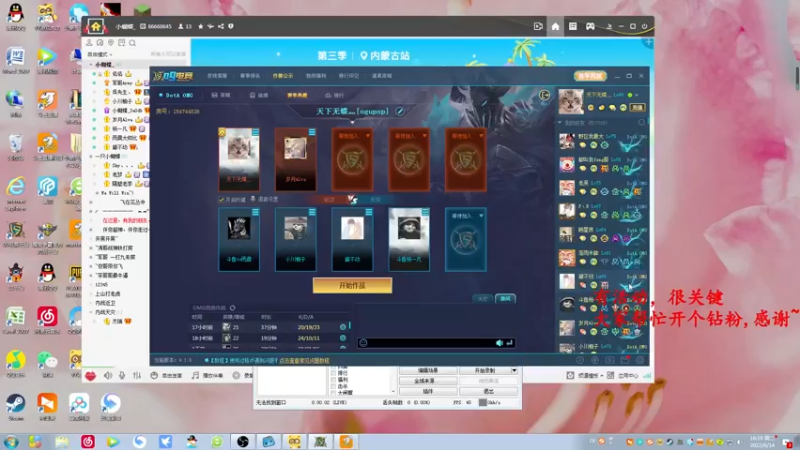Open the 我的福利 menu item
Screen dimensions: 800x450
[316, 76]
